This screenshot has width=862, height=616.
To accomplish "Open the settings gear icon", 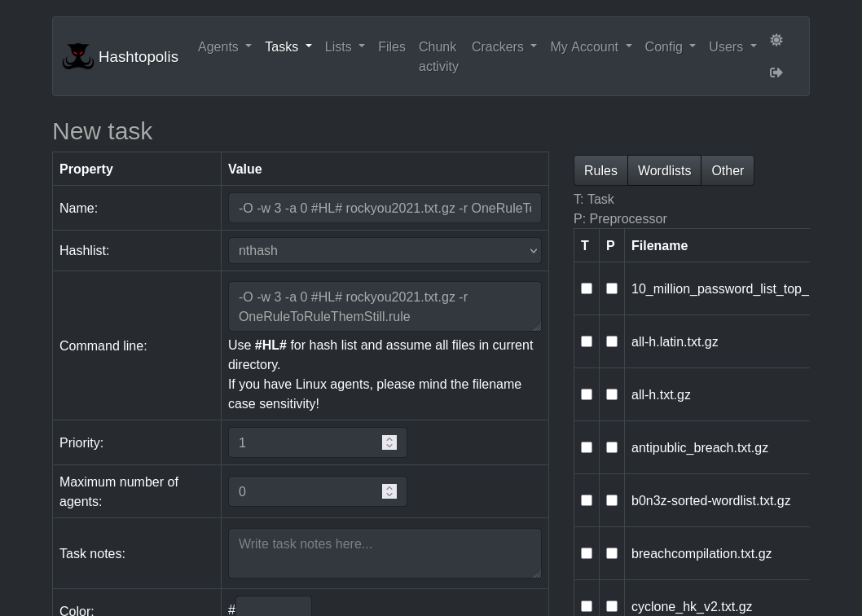I will (776, 40).
